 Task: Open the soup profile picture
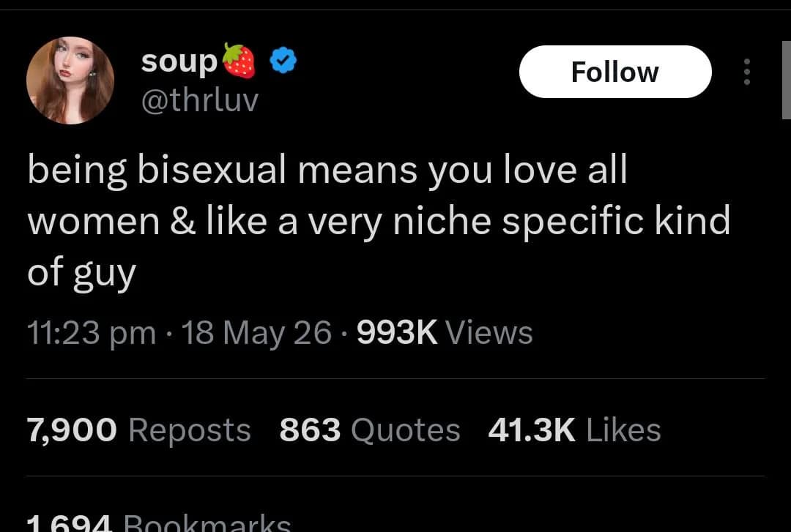tap(70, 80)
